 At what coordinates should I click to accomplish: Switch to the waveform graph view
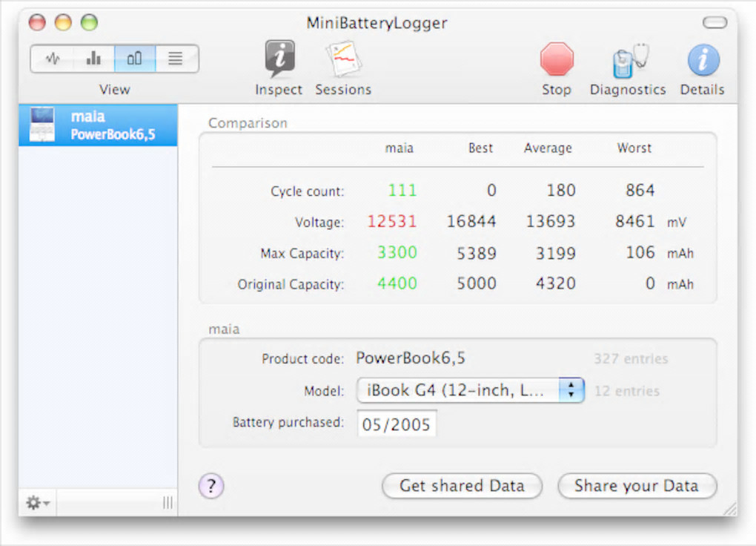pos(53,59)
